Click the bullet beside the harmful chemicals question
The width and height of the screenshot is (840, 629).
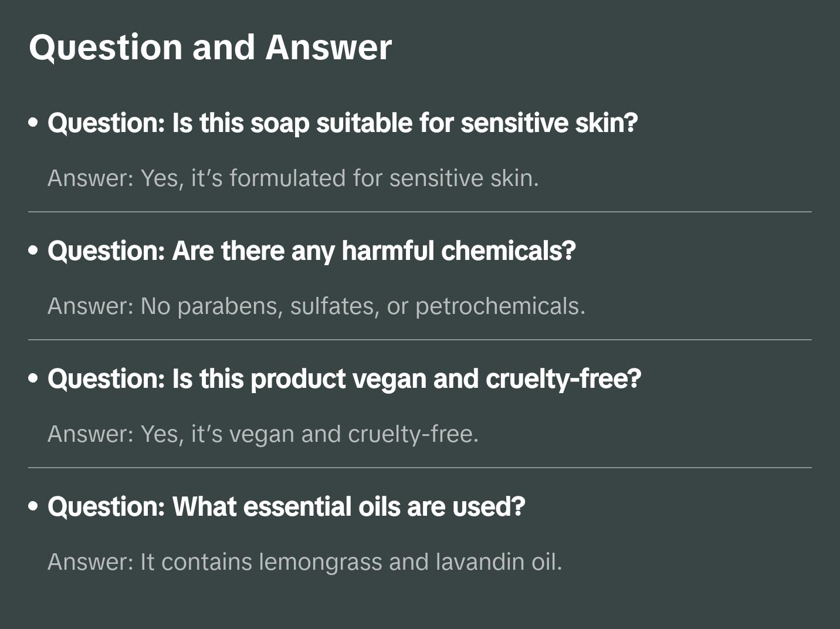33,251
